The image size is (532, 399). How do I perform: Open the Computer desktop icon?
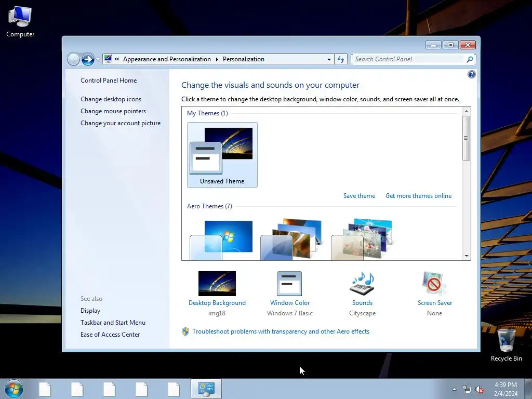click(x=20, y=21)
